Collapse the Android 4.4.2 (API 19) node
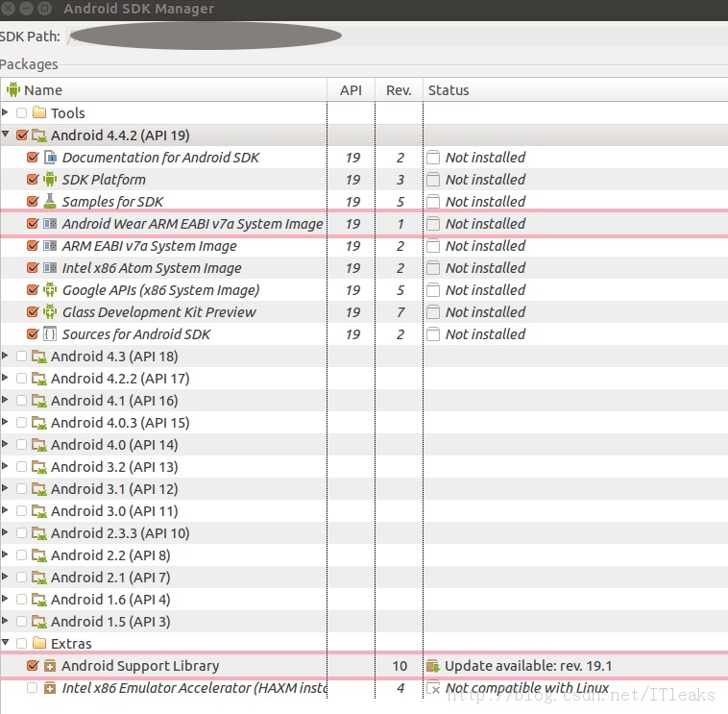 tap(5, 134)
